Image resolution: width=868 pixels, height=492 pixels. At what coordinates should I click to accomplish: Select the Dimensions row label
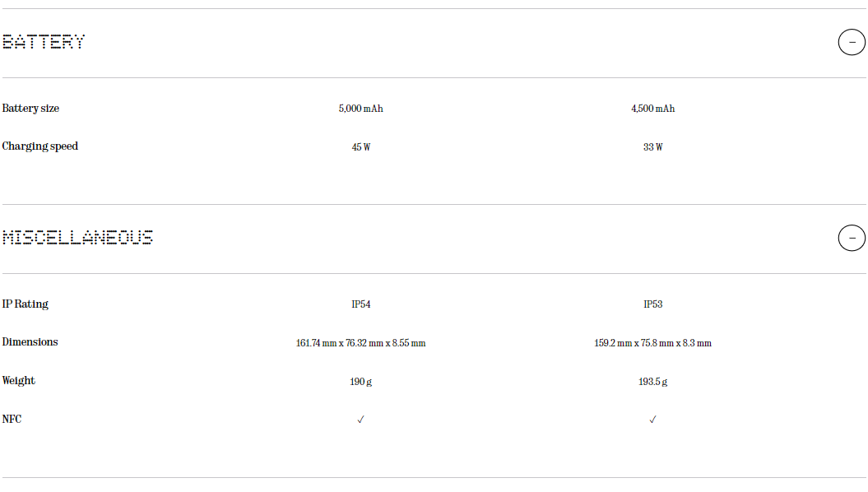(30, 342)
